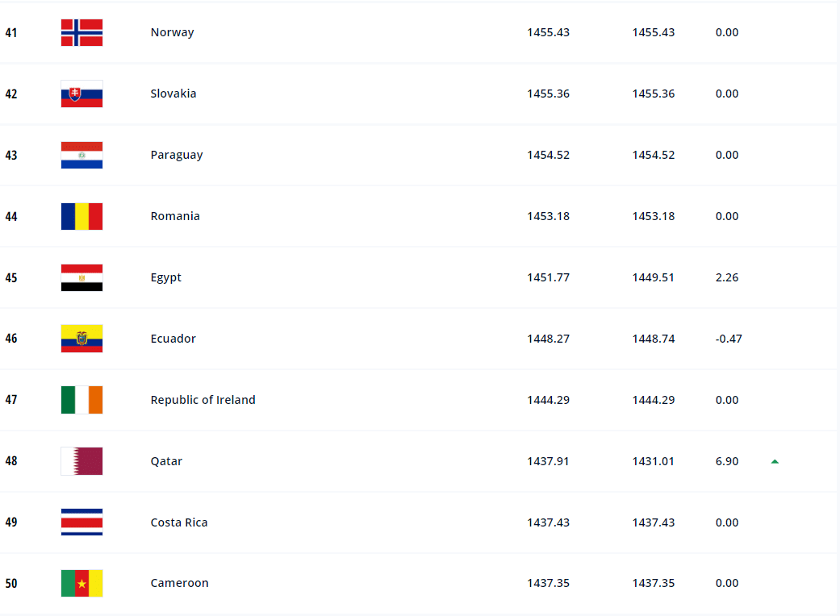Select Egypt's total points 1451.77
Image resolution: width=840 pixels, height=616 pixels.
click(x=548, y=277)
